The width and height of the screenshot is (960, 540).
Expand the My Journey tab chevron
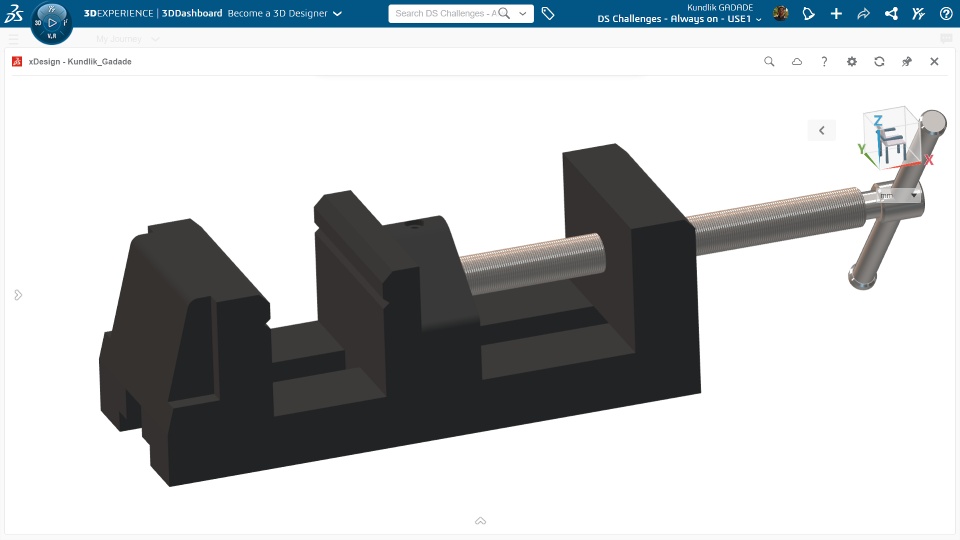pyautogui.click(x=156, y=39)
